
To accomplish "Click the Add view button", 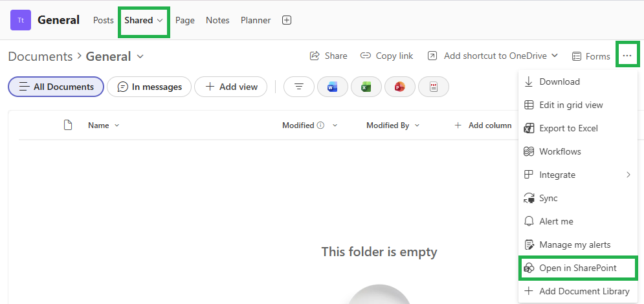I will point(231,87).
